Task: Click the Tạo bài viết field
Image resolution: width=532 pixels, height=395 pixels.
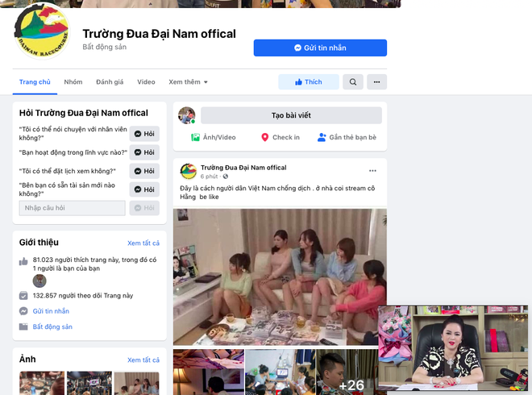Action: [291, 115]
